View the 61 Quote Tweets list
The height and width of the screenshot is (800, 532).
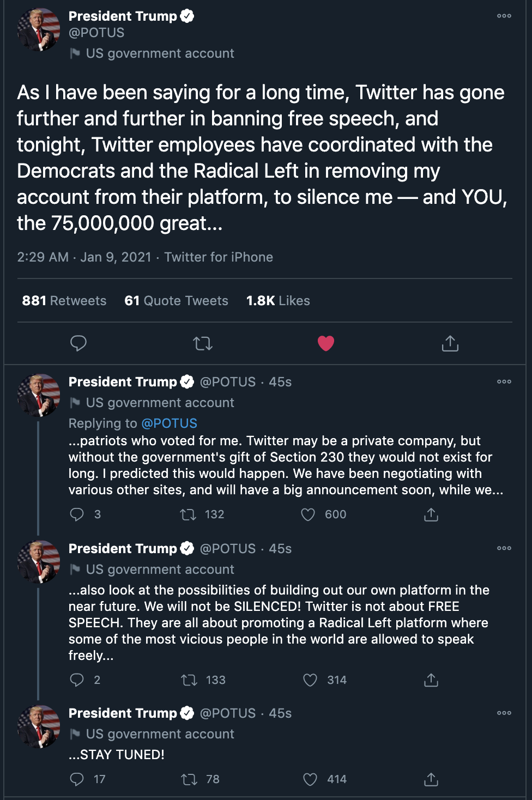(176, 301)
